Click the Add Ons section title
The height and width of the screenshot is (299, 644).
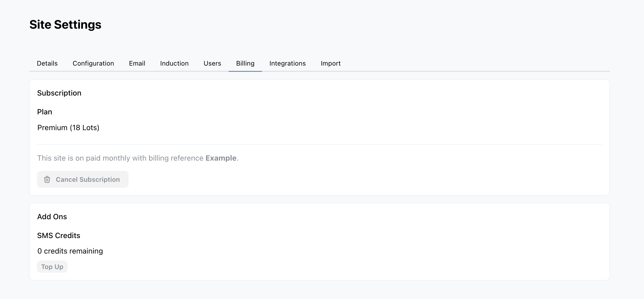[x=52, y=217]
